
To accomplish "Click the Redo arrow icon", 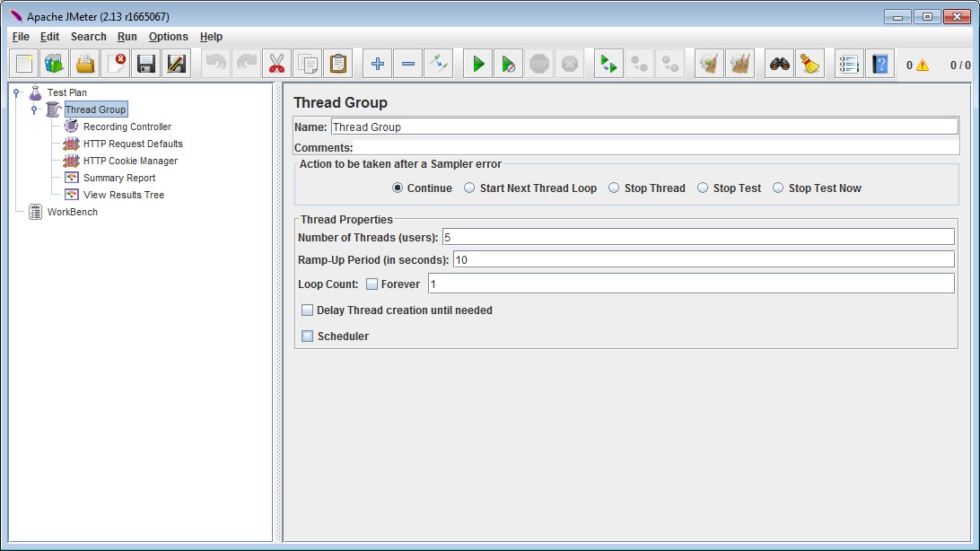I will [246, 64].
